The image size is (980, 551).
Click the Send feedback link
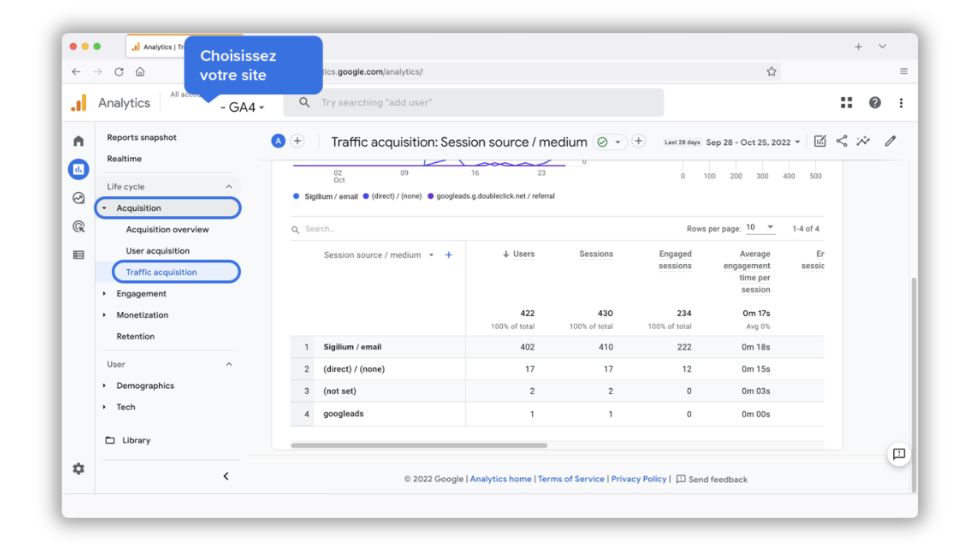coord(717,480)
